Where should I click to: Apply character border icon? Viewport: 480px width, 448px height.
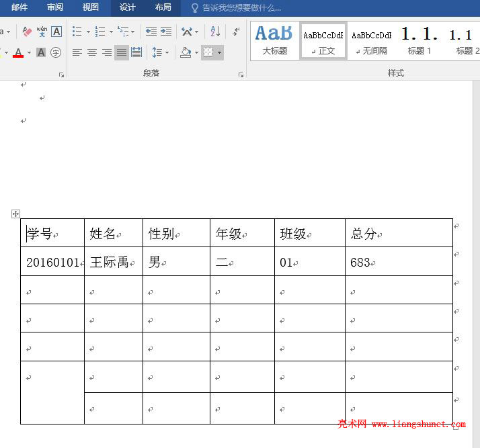click(x=56, y=31)
